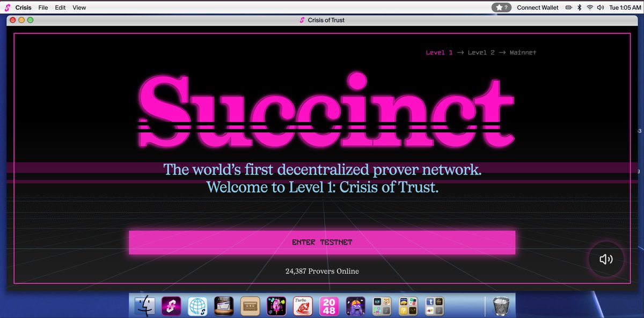The height and width of the screenshot is (318, 644).
Task: Open the View menu
Action: pyautogui.click(x=79, y=8)
